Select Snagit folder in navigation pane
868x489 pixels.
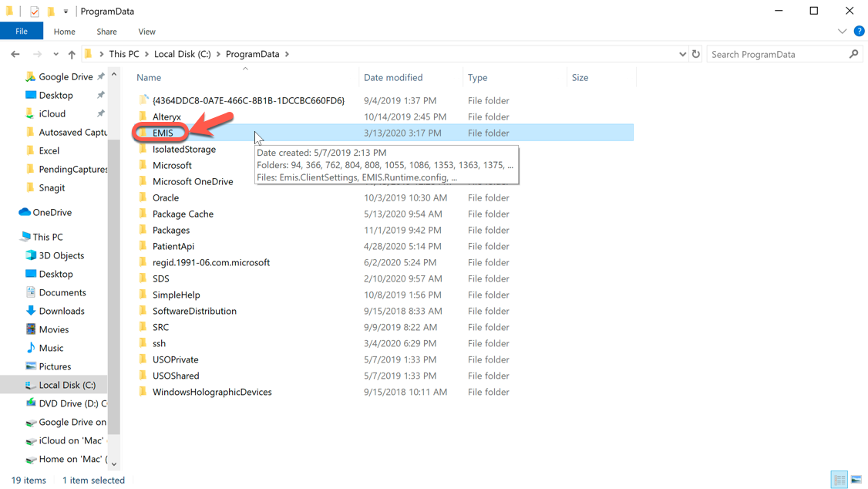(52, 187)
